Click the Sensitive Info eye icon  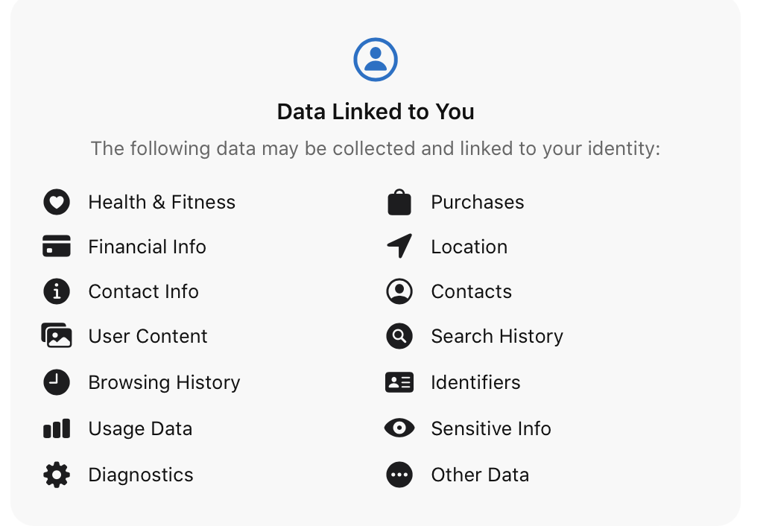coord(399,428)
